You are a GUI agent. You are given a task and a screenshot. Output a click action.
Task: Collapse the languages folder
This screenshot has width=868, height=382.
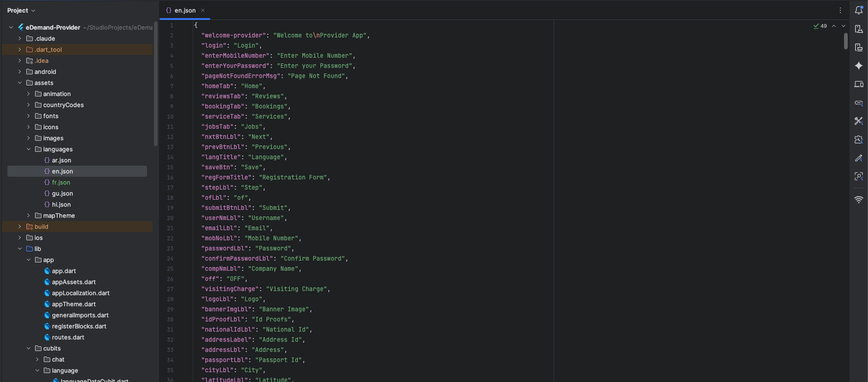tap(29, 149)
